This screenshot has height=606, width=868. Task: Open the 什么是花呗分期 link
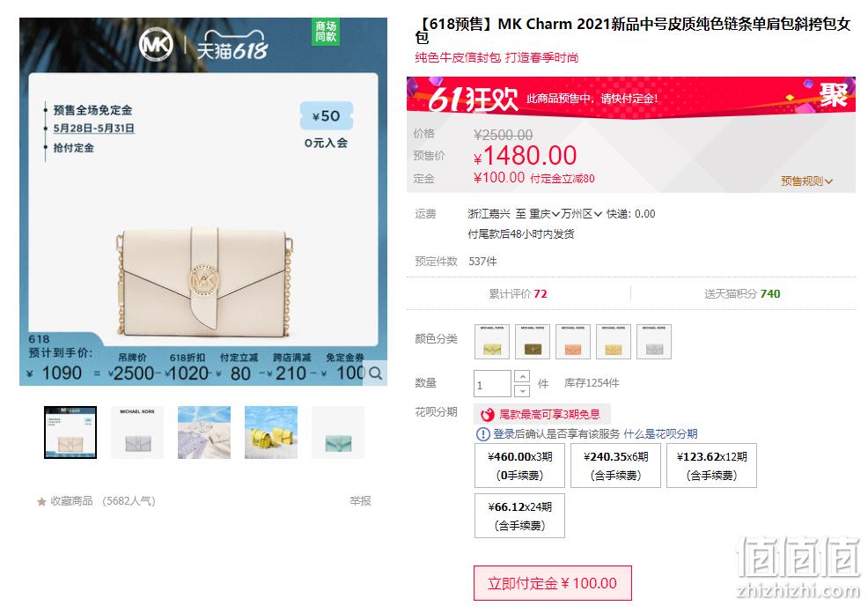pos(660,433)
